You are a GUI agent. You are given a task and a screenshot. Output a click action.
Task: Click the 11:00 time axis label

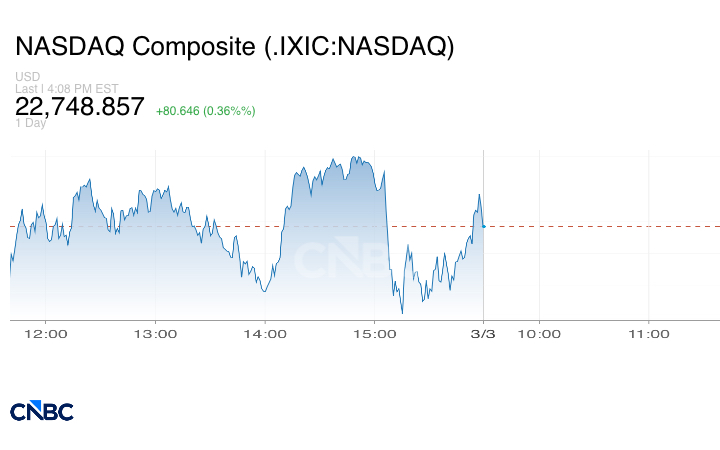(648, 334)
